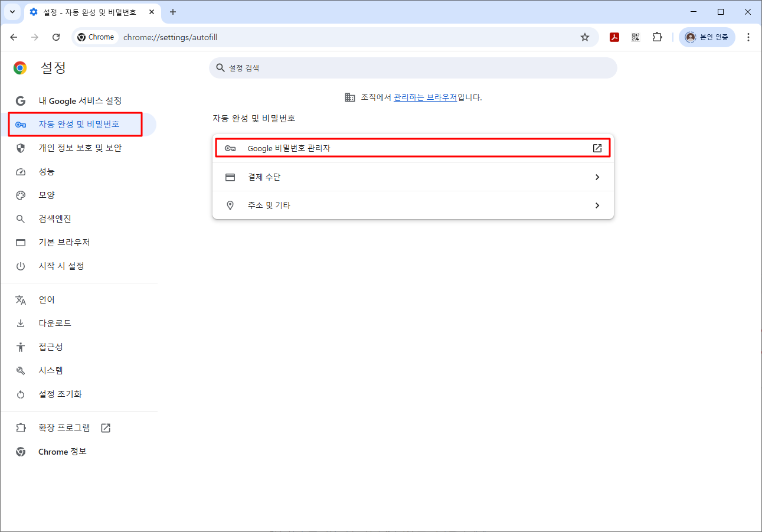Click the location pin icon for 주소 및 기타

[230, 205]
